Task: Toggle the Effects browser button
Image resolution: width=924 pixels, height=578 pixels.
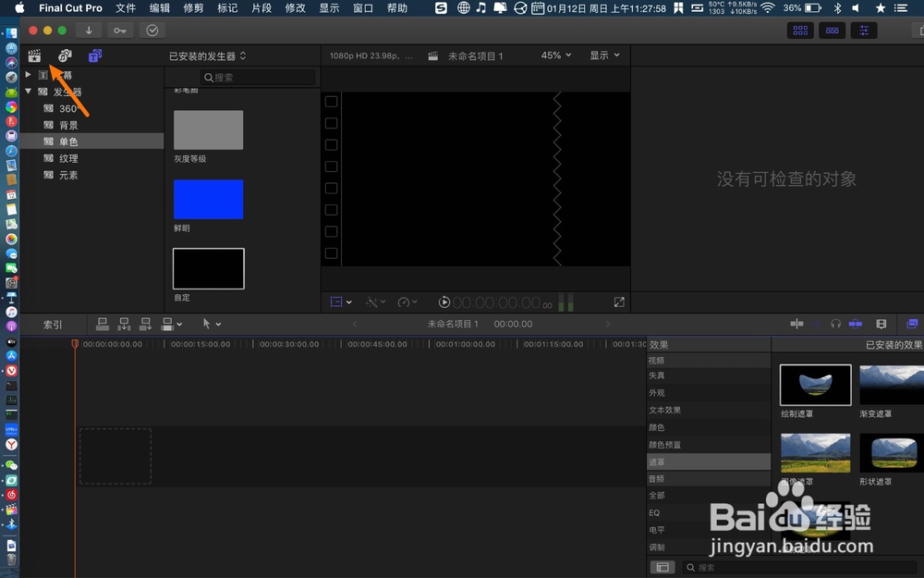Action: click(x=912, y=324)
